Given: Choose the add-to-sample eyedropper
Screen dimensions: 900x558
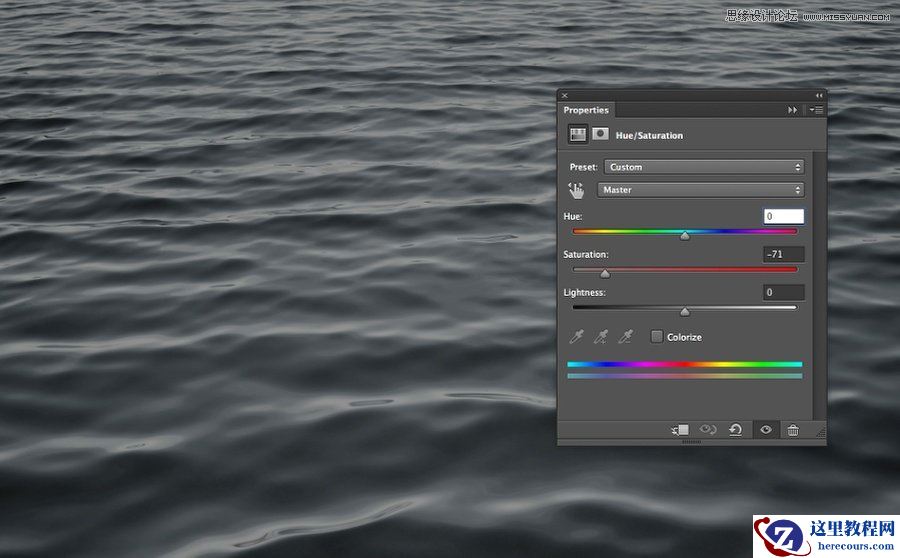Looking at the screenshot, I should pyautogui.click(x=601, y=337).
